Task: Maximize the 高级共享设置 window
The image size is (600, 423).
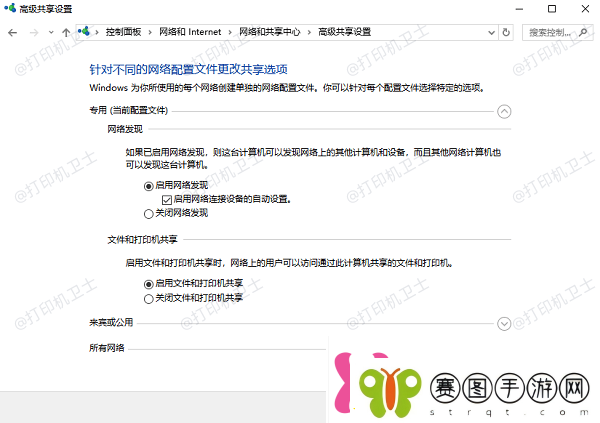Action: pyautogui.click(x=552, y=9)
